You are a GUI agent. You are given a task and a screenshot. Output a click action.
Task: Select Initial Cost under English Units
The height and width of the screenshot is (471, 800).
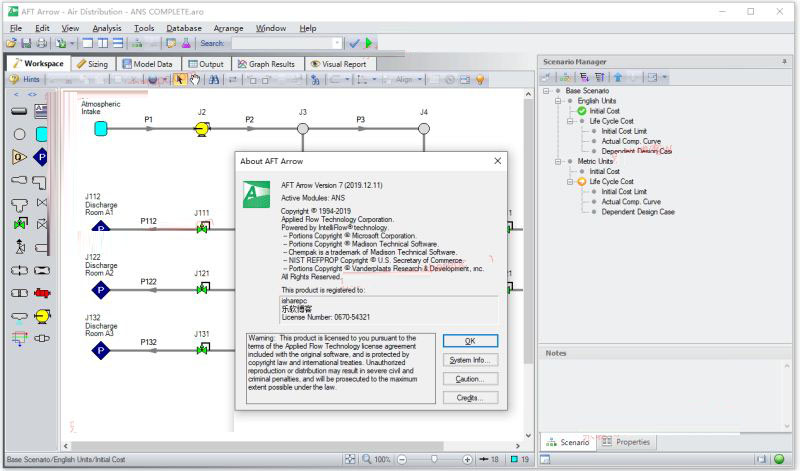[604, 111]
